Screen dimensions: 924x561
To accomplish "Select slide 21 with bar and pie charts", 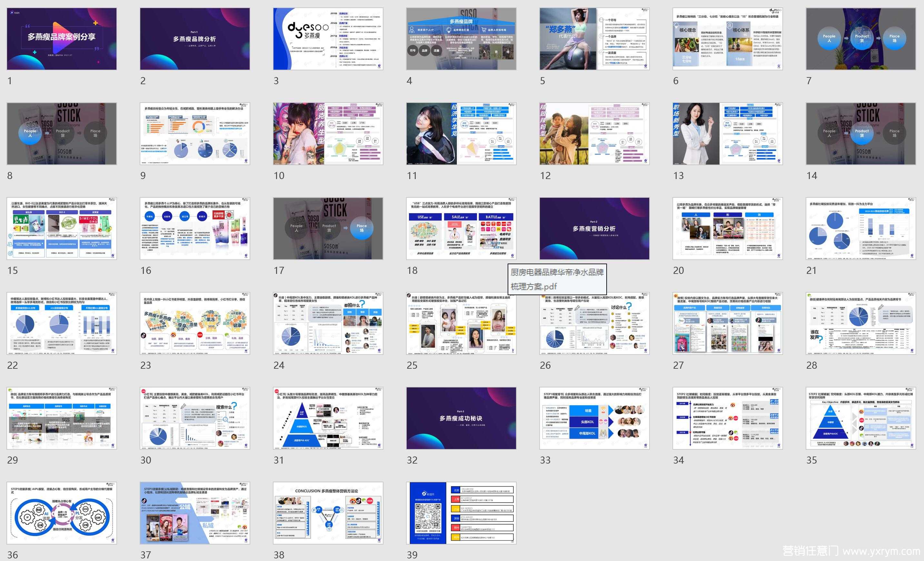I will tap(861, 229).
